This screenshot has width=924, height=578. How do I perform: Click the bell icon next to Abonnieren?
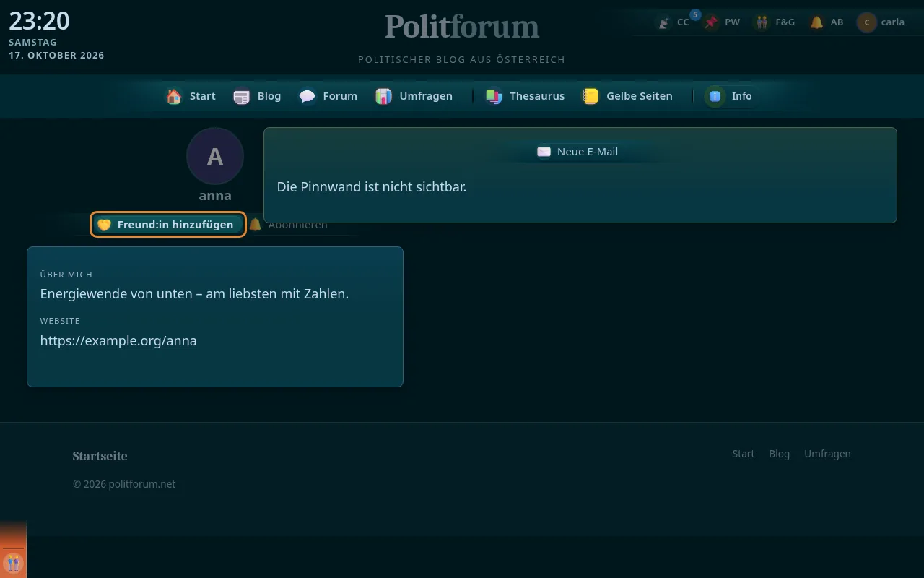[x=255, y=225]
